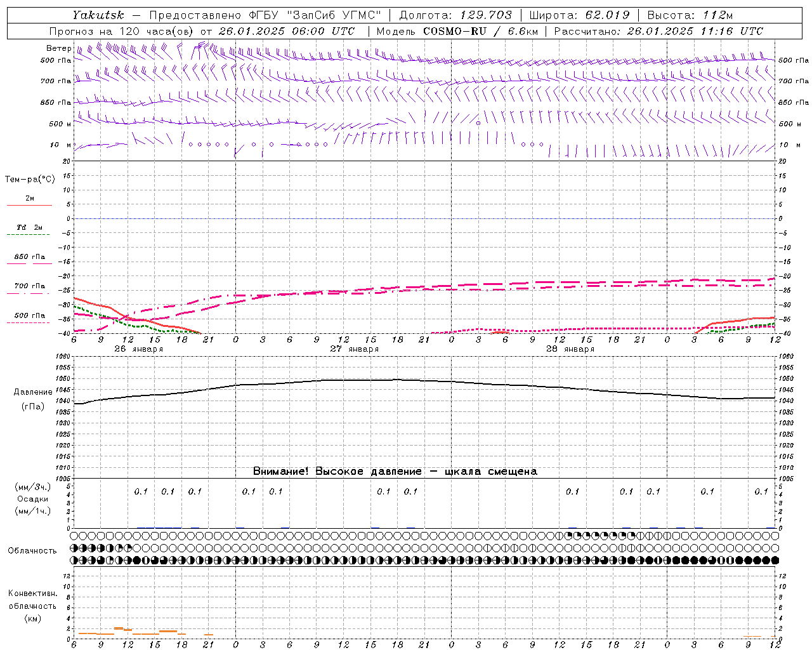
Task: Click the (км) convective height unit label
Action: coord(32,619)
